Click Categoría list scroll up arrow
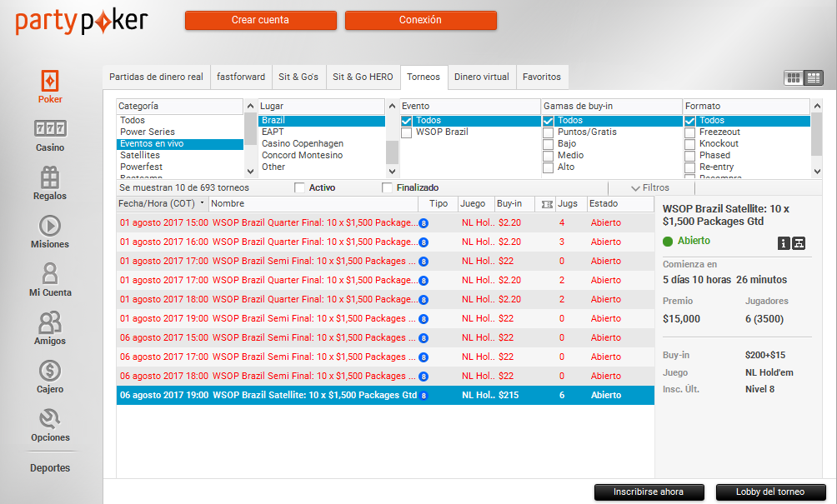Screen dimensions: 837x504 tap(250, 106)
